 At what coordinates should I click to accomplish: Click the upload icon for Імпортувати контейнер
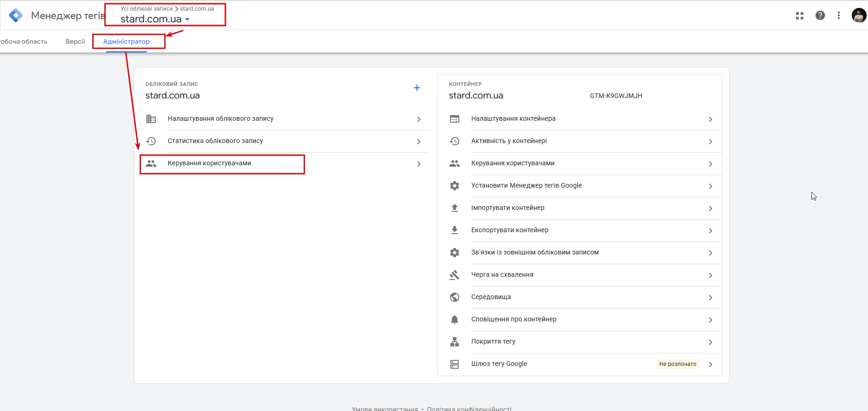pyautogui.click(x=454, y=208)
